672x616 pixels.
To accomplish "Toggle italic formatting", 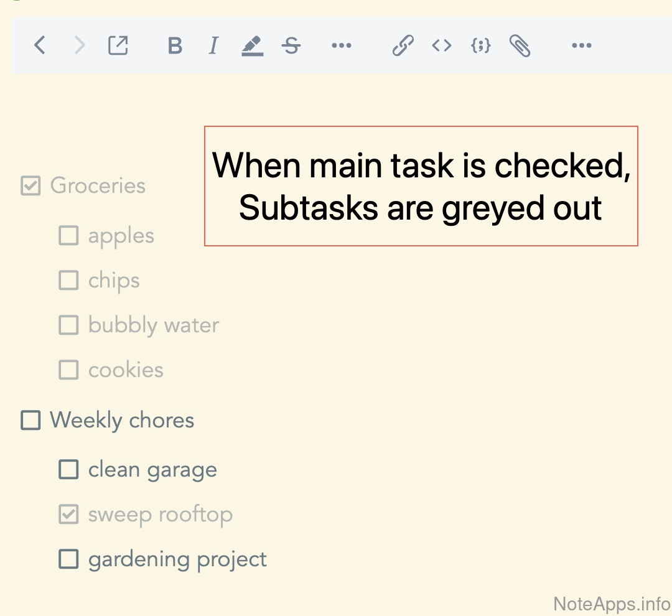I will [x=213, y=45].
